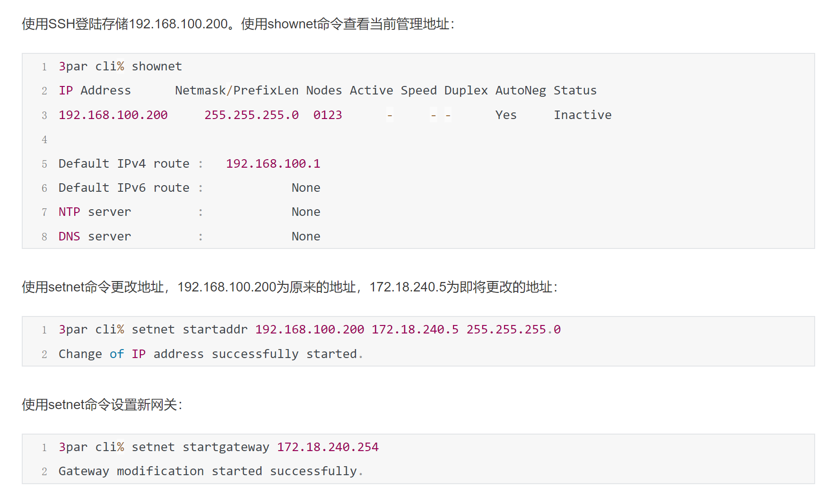The image size is (835, 504).
Task: Click gateway address 172.18.240.254
Action: point(328,447)
